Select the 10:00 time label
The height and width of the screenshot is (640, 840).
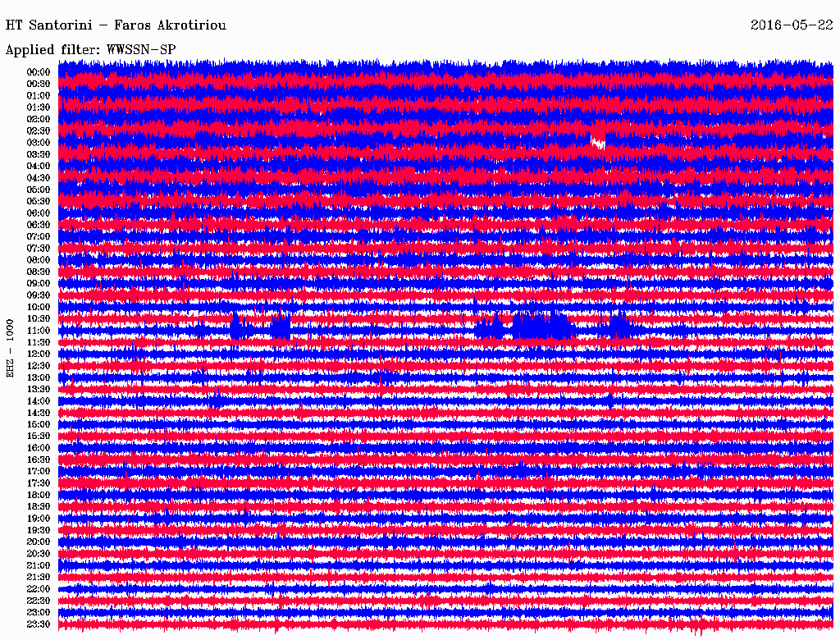(39, 307)
